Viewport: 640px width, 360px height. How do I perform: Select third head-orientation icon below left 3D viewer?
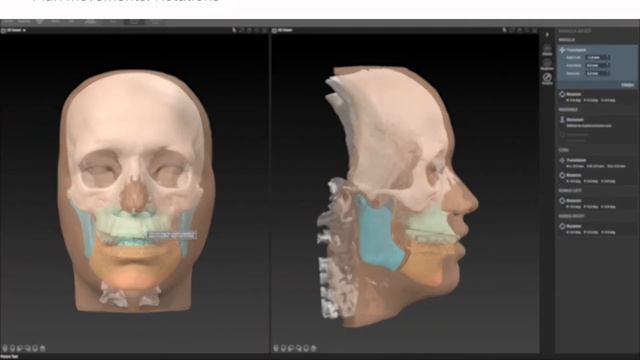pyautogui.click(x=20, y=348)
